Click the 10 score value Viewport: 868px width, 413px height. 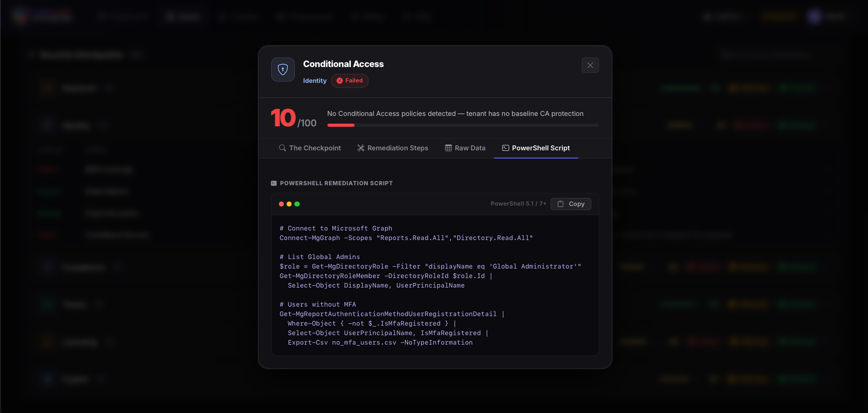[x=283, y=118]
